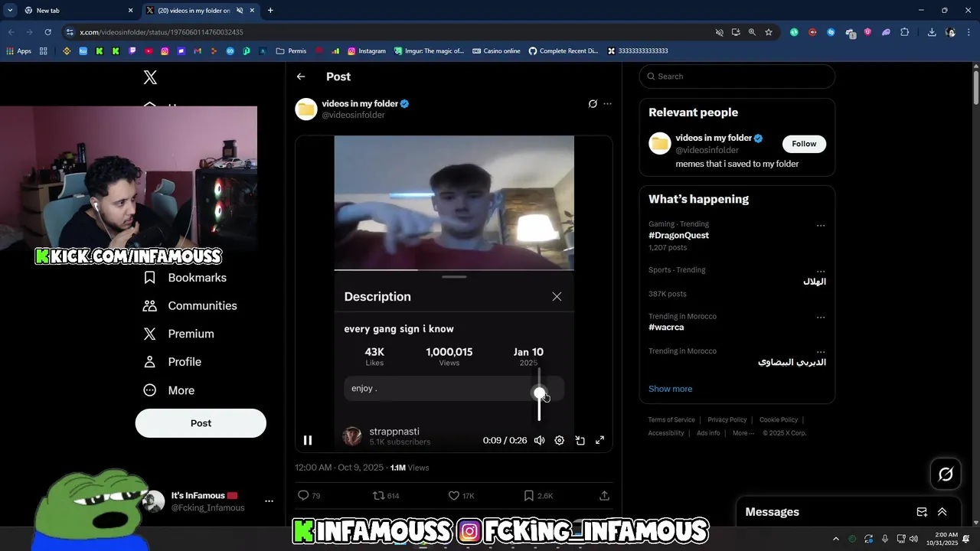
Task: Open the Terms of Service link
Action: [x=671, y=420]
